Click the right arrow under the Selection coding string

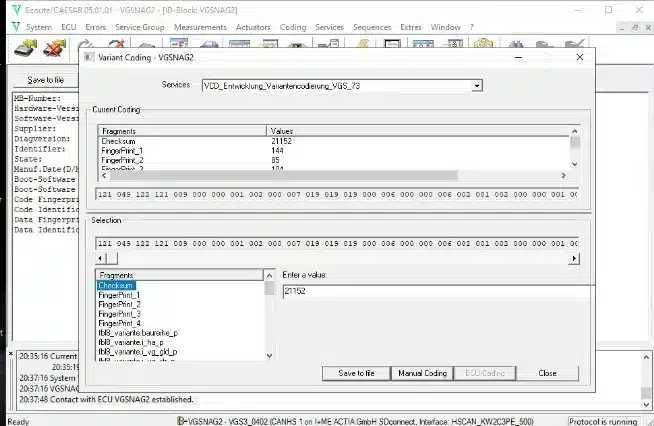(x=574, y=259)
